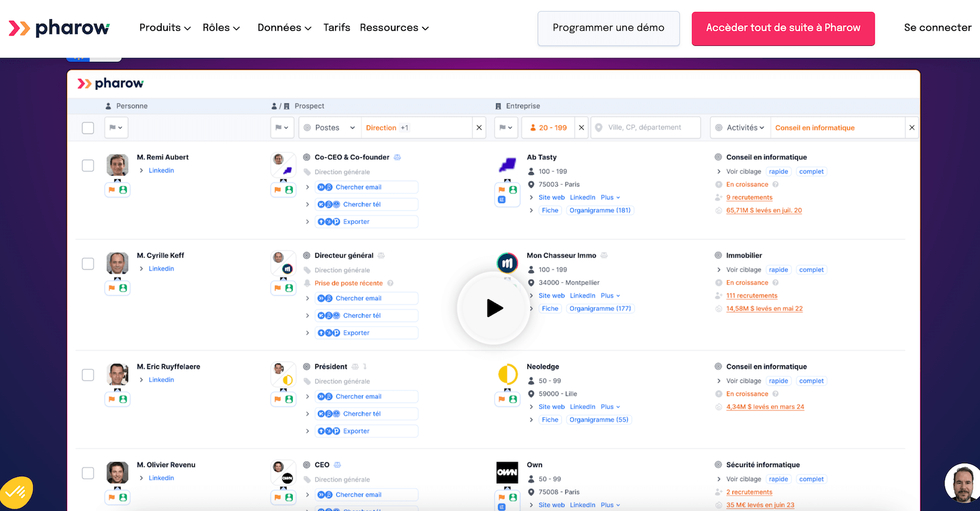Viewport: 980px width, 511px height.
Task: Select the Eric Ruyffelaere row checkbox
Action: [x=88, y=375]
